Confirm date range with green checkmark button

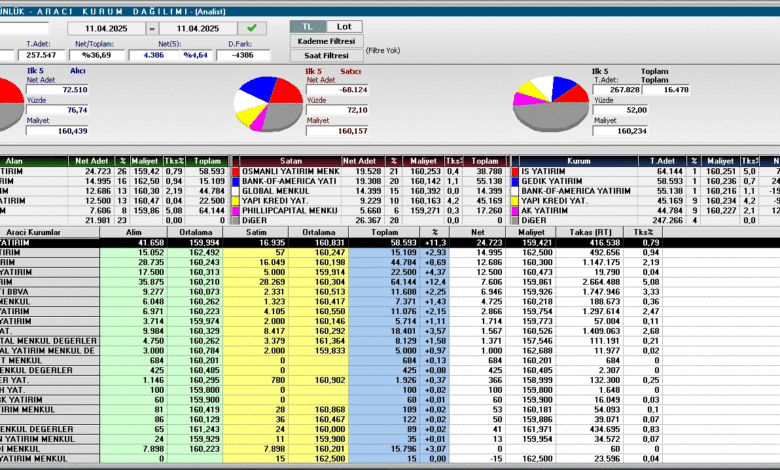click(x=252, y=28)
